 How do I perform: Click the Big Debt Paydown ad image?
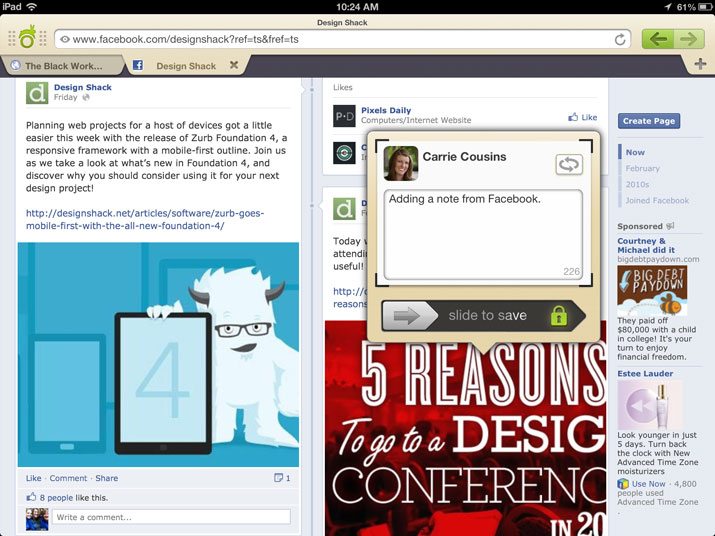[x=652, y=291]
